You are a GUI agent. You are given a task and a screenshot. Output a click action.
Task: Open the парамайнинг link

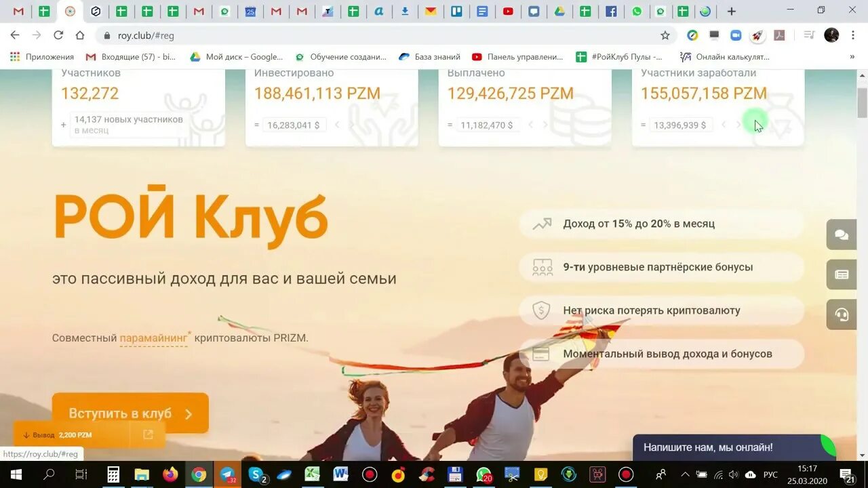(x=154, y=338)
